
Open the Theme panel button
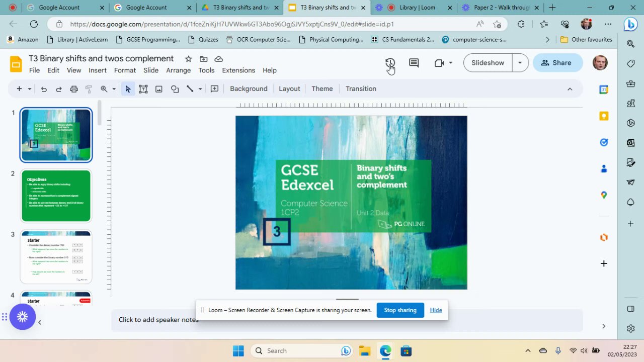pyautogui.click(x=322, y=89)
